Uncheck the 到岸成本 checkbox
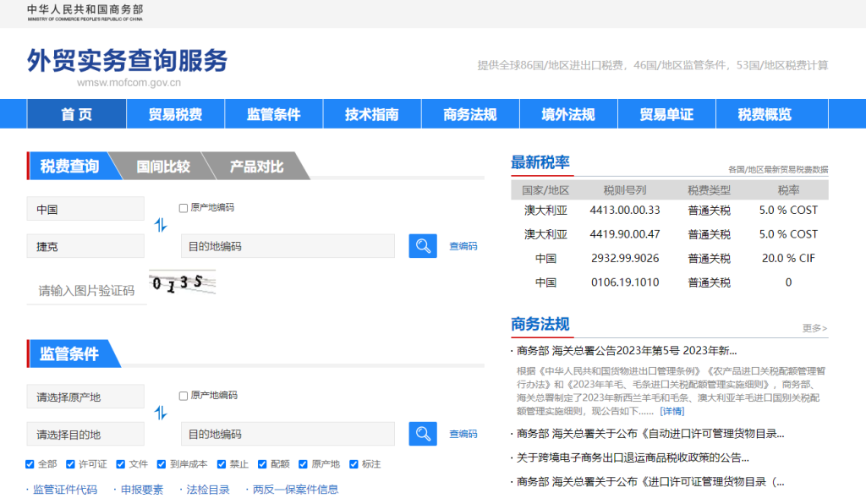 (x=162, y=464)
